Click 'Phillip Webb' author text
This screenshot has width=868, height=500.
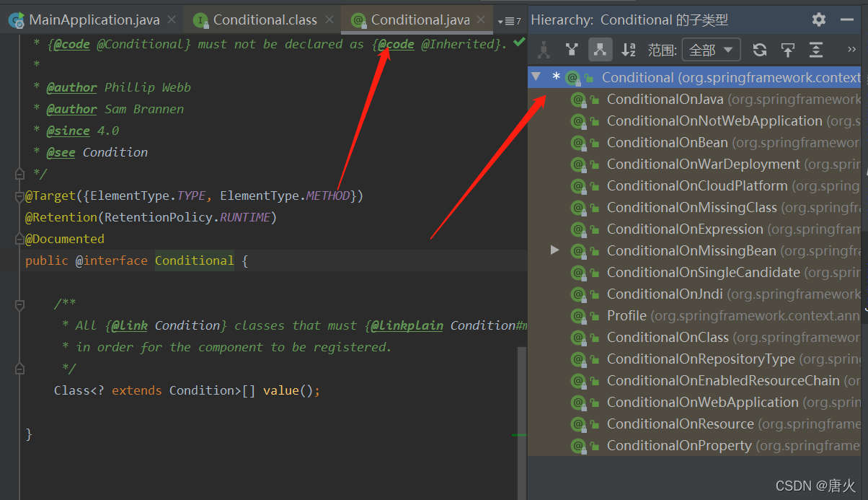pyautogui.click(x=148, y=87)
